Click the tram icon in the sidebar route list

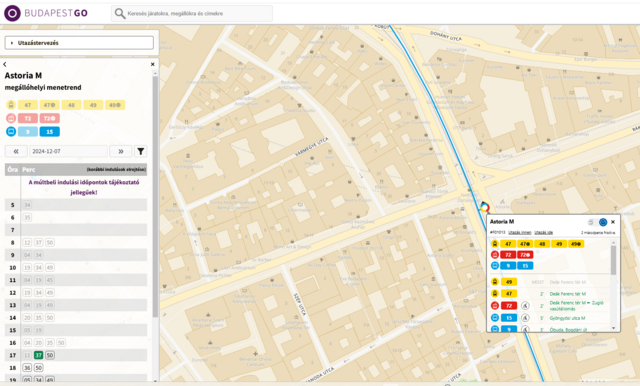pyautogui.click(x=11, y=105)
